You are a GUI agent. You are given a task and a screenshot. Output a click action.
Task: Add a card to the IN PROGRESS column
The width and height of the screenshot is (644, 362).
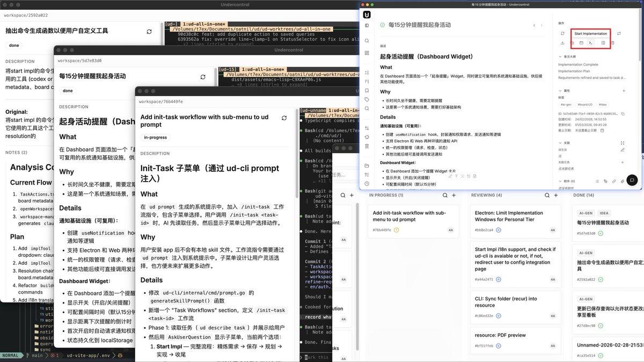coord(454,195)
